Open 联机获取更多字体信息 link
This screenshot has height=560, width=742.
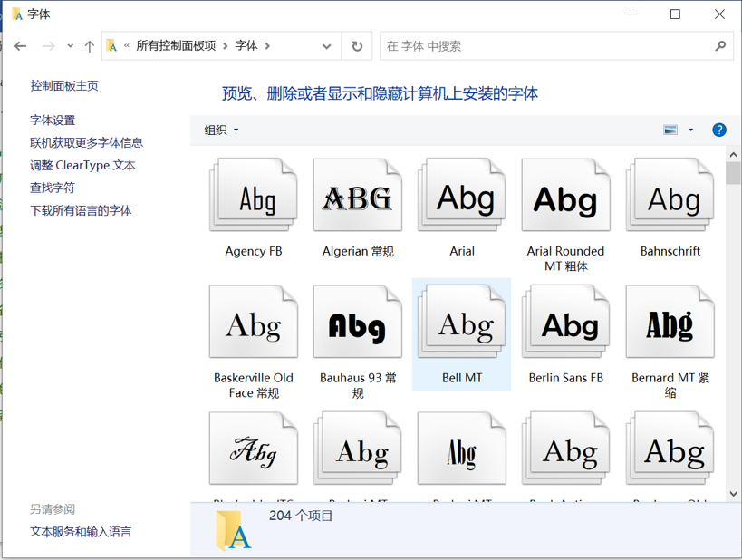pos(87,143)
